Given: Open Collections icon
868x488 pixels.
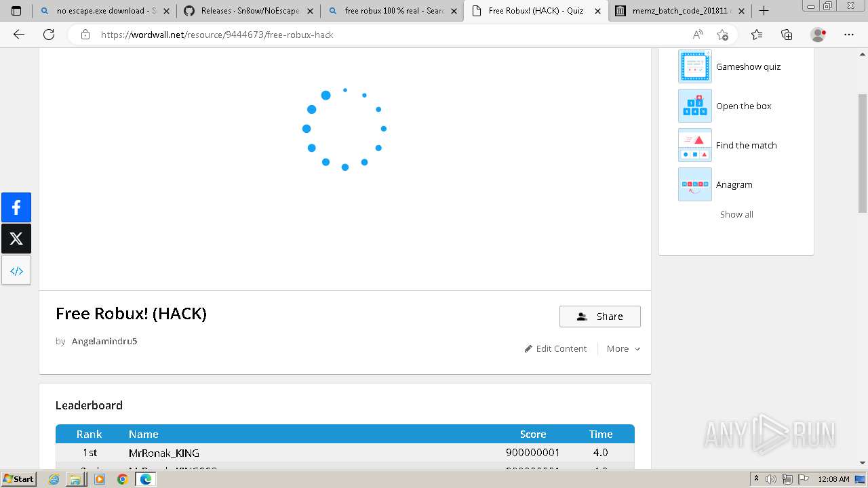Looking at the screenshot, I should click(787, 35).
